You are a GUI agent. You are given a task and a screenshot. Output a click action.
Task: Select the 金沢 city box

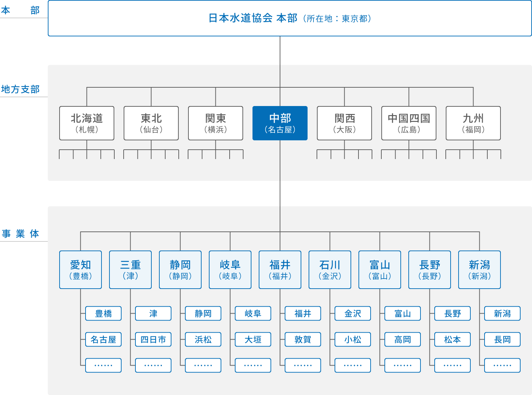tap(353, 314)
